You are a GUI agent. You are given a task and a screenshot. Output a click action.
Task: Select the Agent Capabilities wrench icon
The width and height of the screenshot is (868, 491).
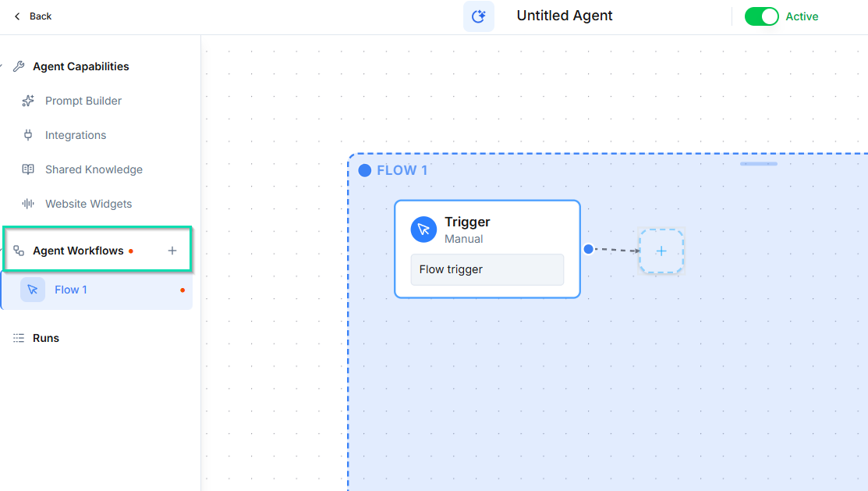(x=19, y=66)
